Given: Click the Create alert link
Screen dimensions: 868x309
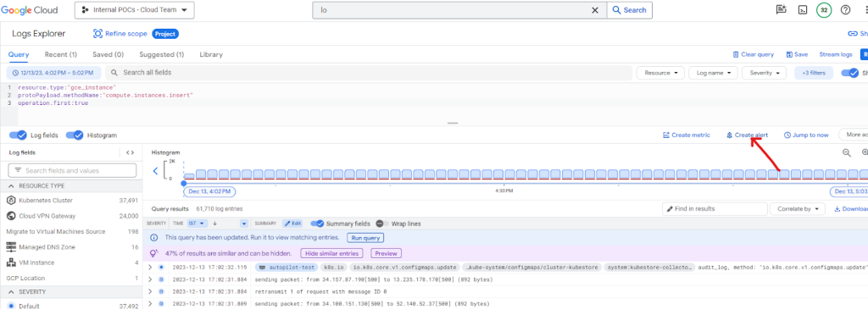Looking at the screenshot, I should tap(748, 135).
